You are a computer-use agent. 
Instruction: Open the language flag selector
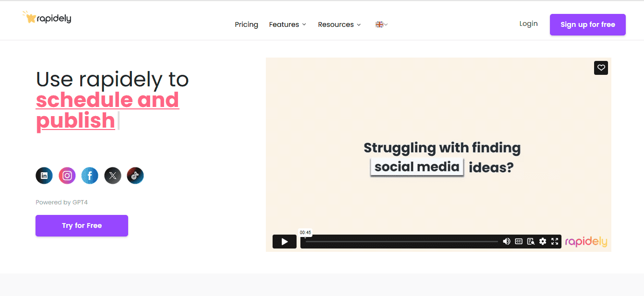[x=382, y=24]
